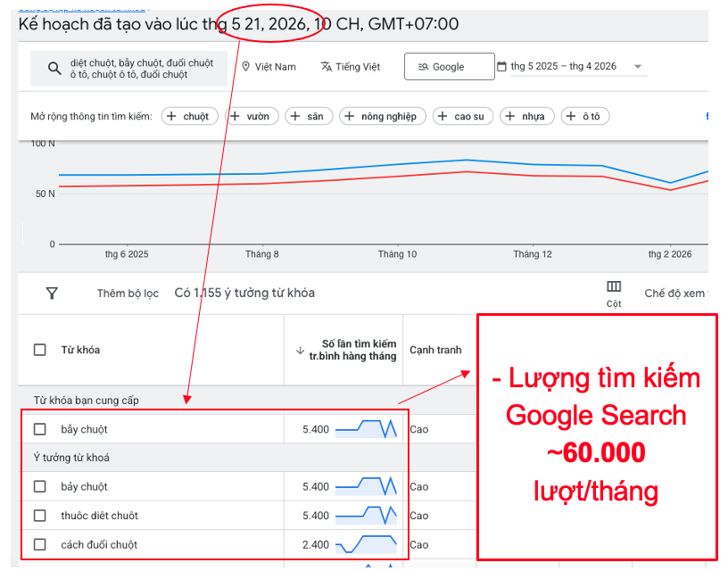This screenshot has height=571, width=728.
Task: Click the 2.400 search volume value
Action: coord(316,544)
